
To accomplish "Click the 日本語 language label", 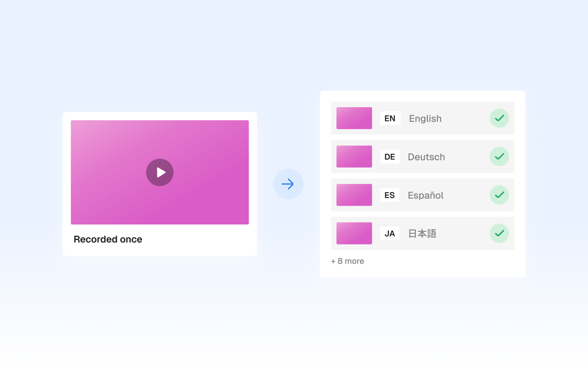I will pos(422,233).
